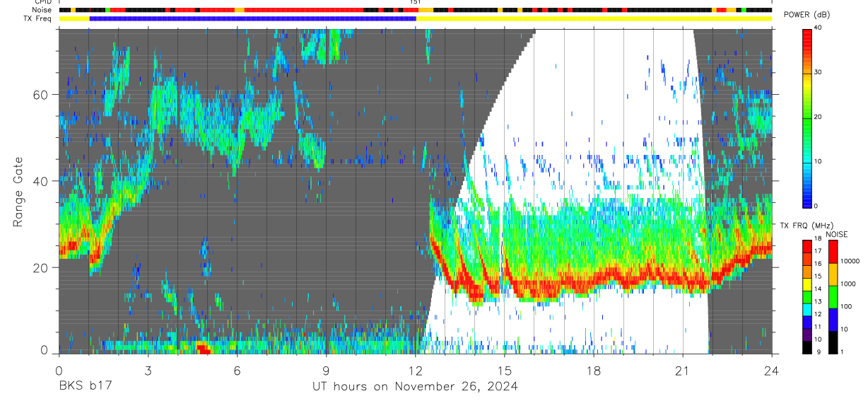Viewport: 868px width, 401px height.
Task: Click the long red section of Noise bar
Action: point(304,11)
